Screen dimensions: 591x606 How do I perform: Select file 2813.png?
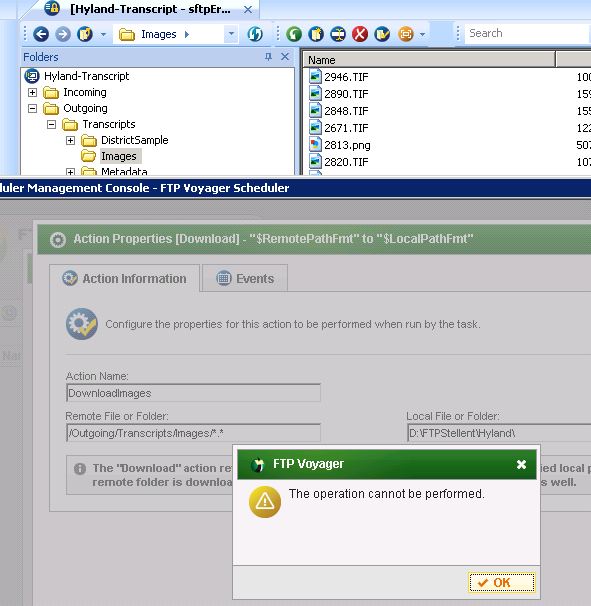point(347,145)
